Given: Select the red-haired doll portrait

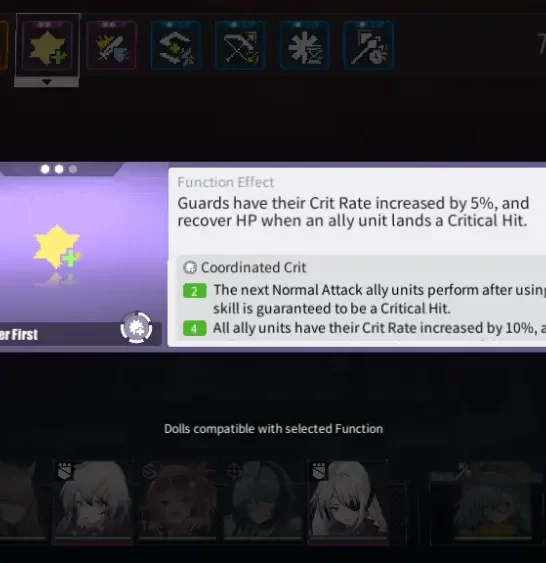Looking at the screenshot, I should (178, 500).
